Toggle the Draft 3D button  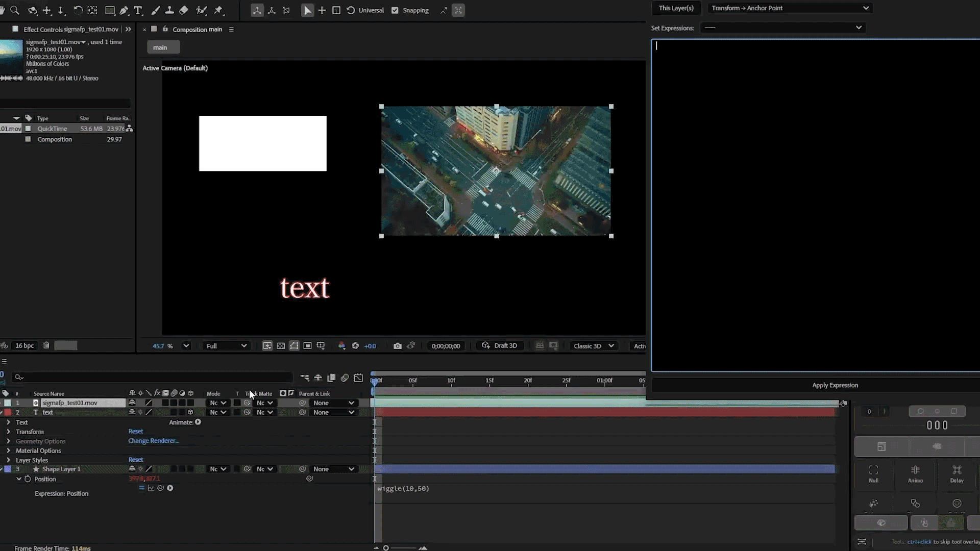[500, 346]
